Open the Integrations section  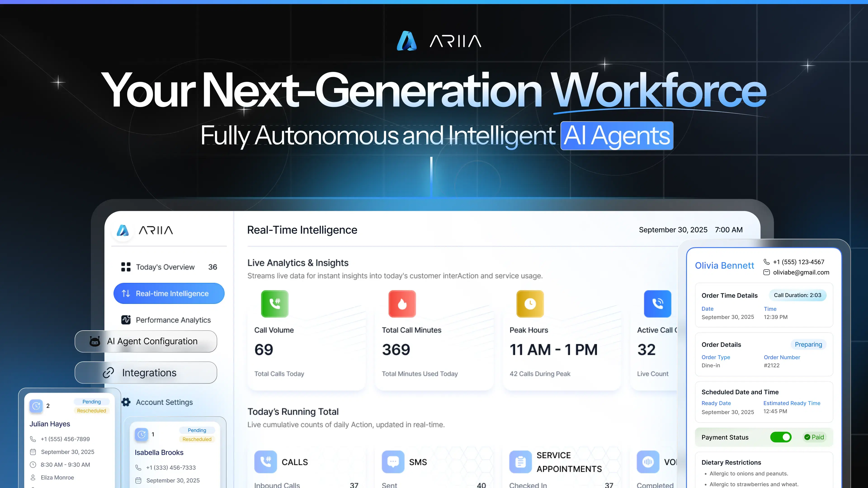[146, 373]
